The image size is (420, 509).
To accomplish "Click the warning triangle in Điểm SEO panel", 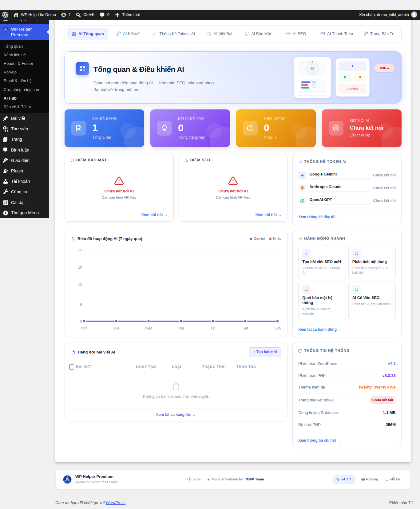I will pos(233,181).
